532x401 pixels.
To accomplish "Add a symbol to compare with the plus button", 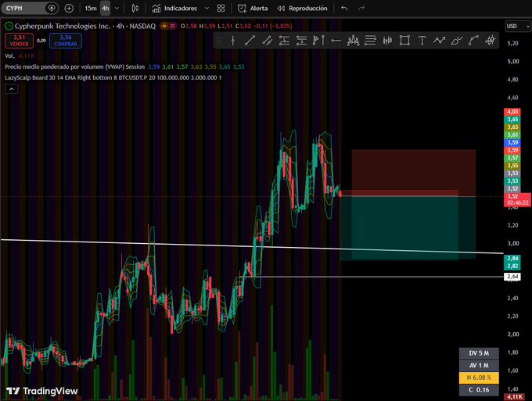I will (x=69, y=8).
